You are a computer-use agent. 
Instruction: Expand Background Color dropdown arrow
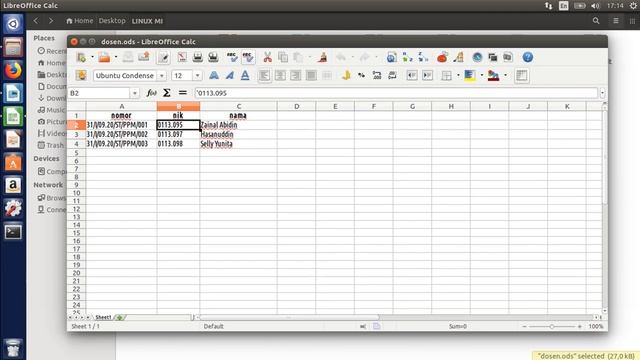pyautogui.click(x=481, y=76)
